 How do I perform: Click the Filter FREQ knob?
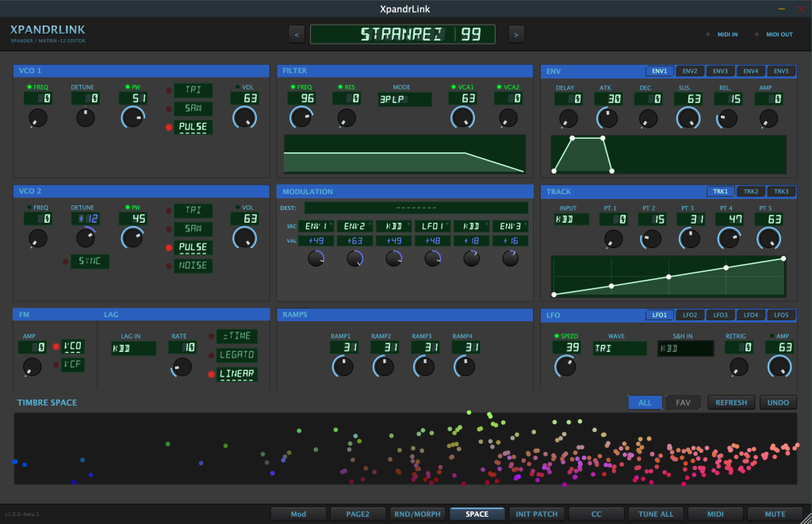click(301, 118)
